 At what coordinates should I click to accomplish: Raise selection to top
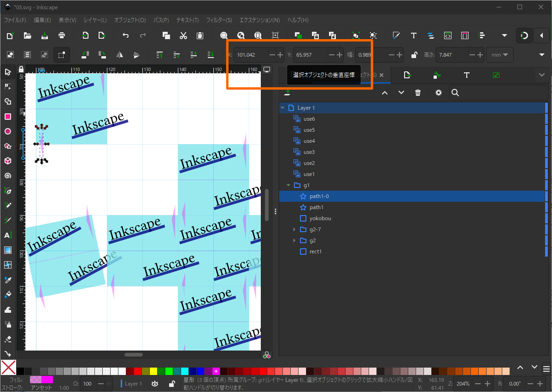click(159, 55)
